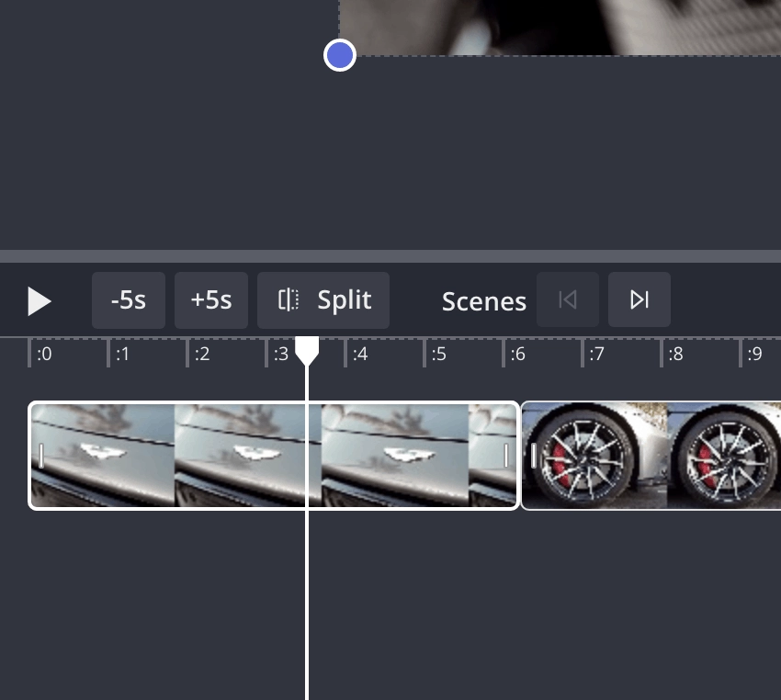Screen dimensions: 781x700
Task: Click the blue circular resize handle
Action: click(x=340, y=55)
